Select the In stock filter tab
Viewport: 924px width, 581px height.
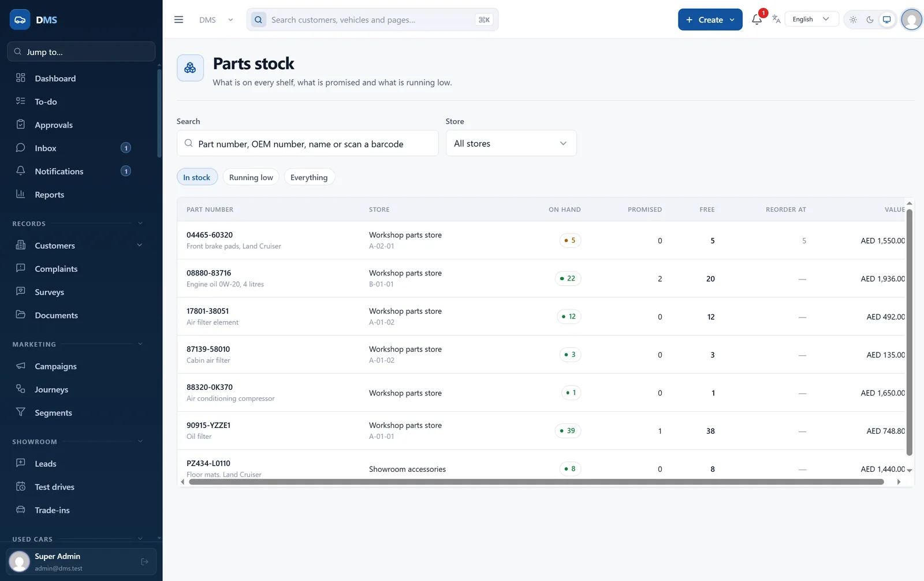[x=197, y=177]
